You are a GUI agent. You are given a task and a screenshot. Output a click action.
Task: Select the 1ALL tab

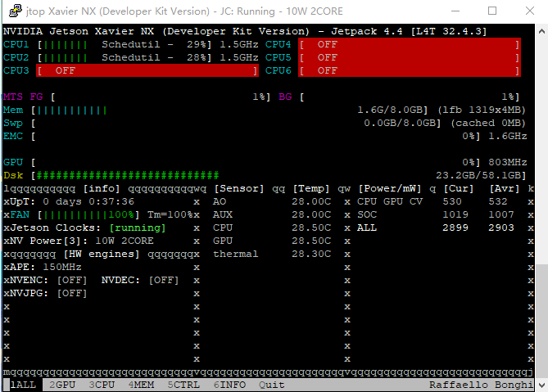(x=23, y=385)
